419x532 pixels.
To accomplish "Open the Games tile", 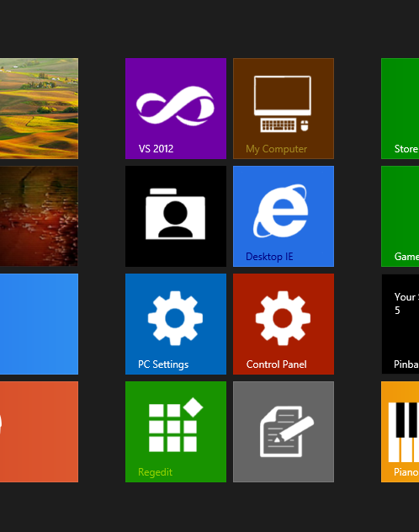I will point(400,216).
